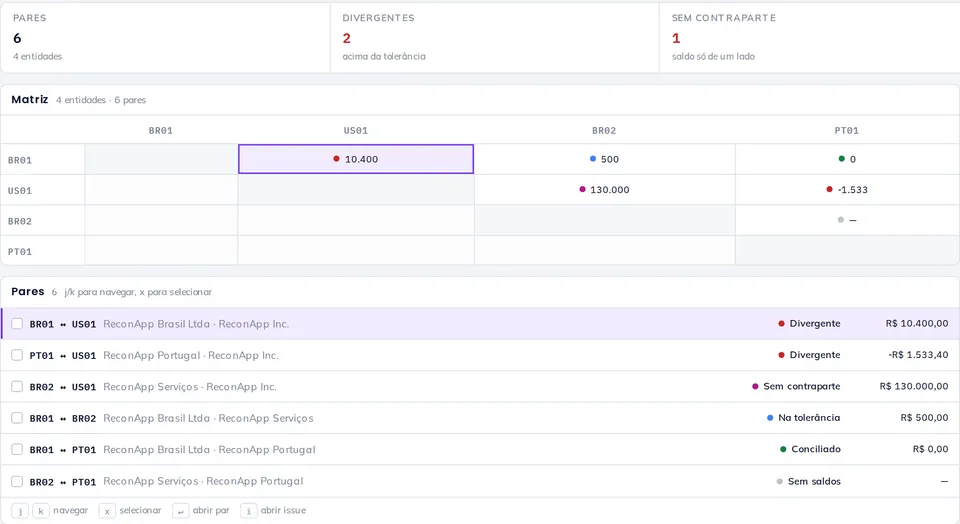Screen dimensions: 960x524
Task: Tick the BR01 ↔ US01 pair checkbox
Action: click(17, 323)
